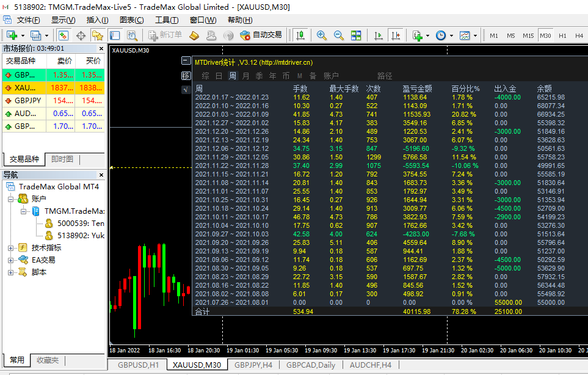Select GBPJPY row in market watch
The height and width of the screenshot is (375, 588).
(x=53, y=101)
